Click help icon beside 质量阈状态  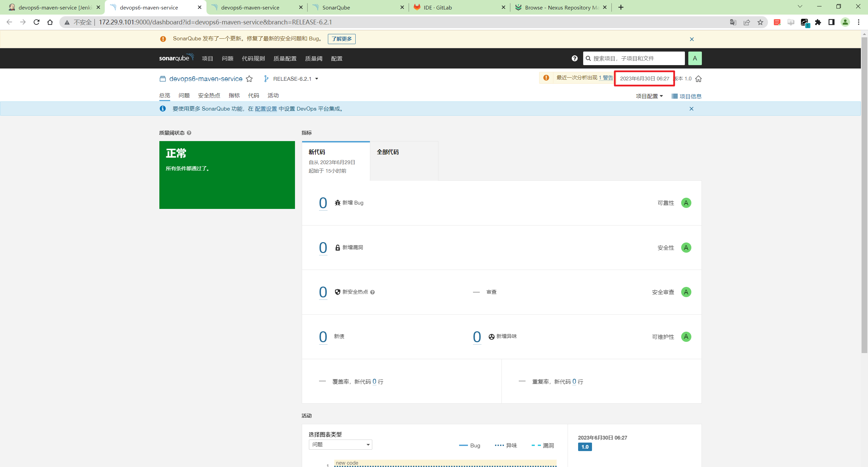(x=189, y=133)
